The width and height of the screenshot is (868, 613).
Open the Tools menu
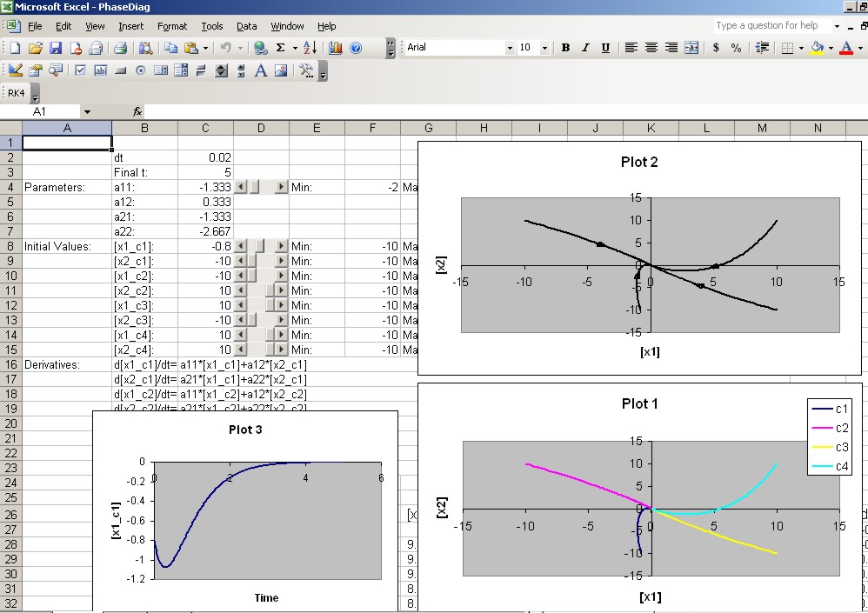point(212,26)
